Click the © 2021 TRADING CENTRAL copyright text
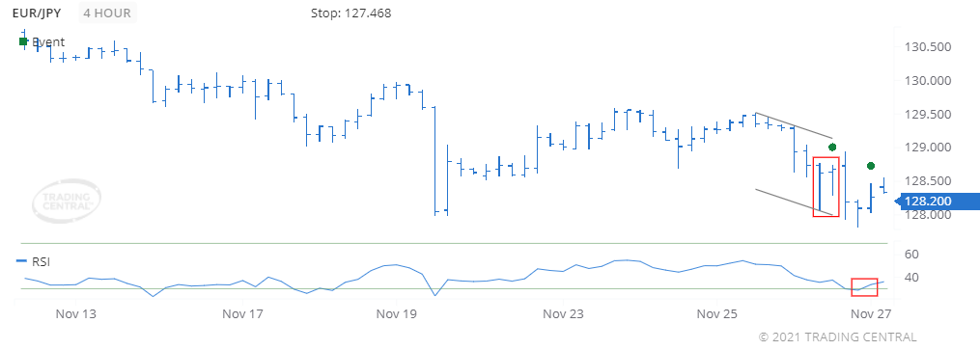 click(837, 337)
